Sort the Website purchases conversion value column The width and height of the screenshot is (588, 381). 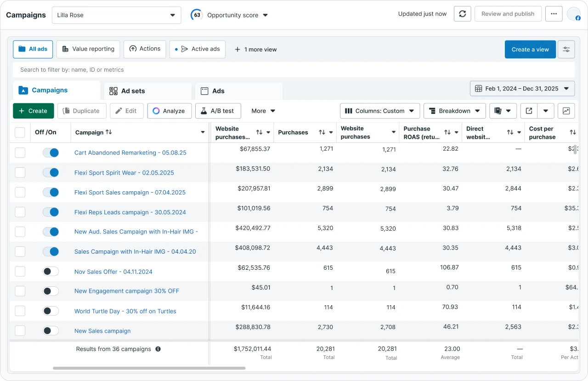[259, 132]
